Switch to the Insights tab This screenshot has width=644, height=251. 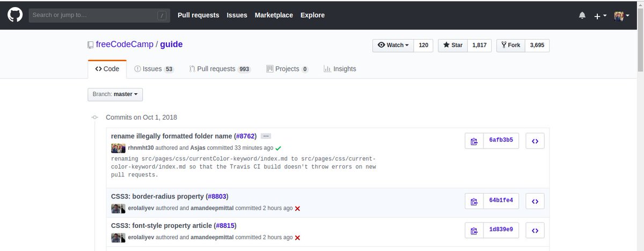[x=340, y=69]
